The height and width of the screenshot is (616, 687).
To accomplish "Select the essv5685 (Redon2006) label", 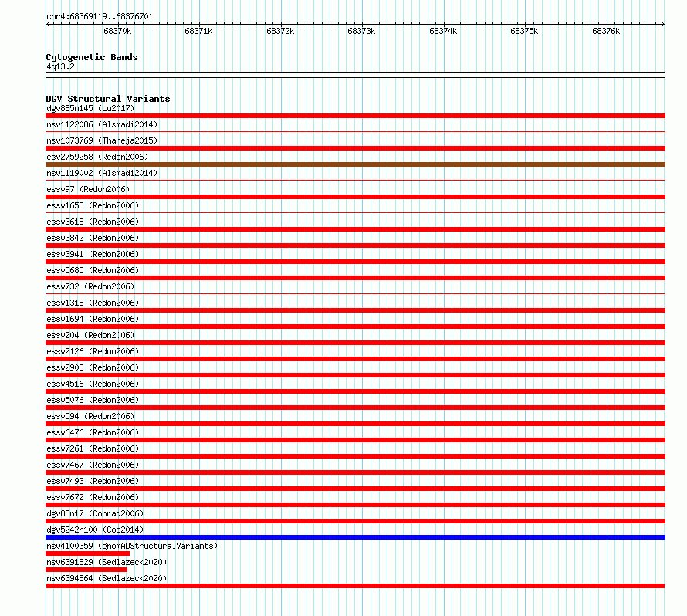I will point(93,270).
